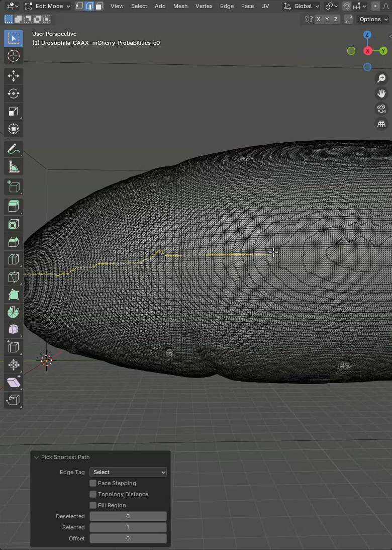Select the Extrude Region tool
This screenshot has height=550, width=392.
[14, 206]
